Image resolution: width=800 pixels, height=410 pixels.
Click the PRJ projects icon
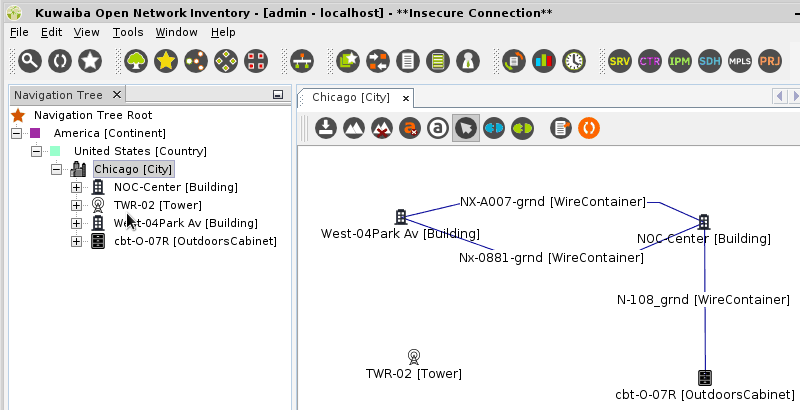click(770, 61)
